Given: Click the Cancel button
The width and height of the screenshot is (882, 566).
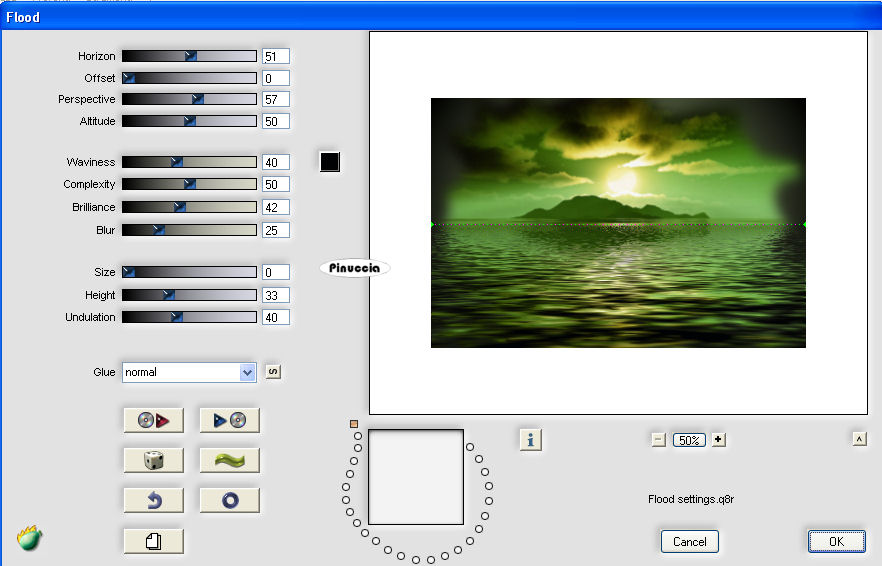Looking at the screenshot, I should tap(690, 541).
